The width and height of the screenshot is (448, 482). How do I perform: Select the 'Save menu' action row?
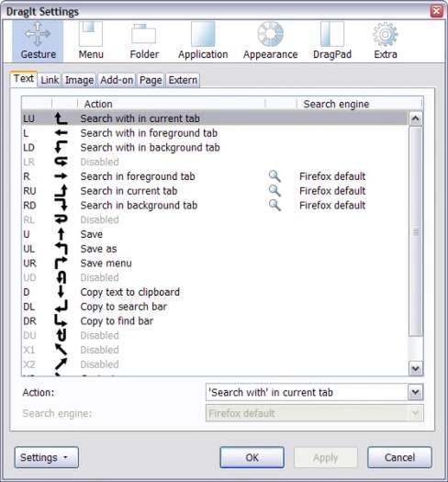click(215, 263)
